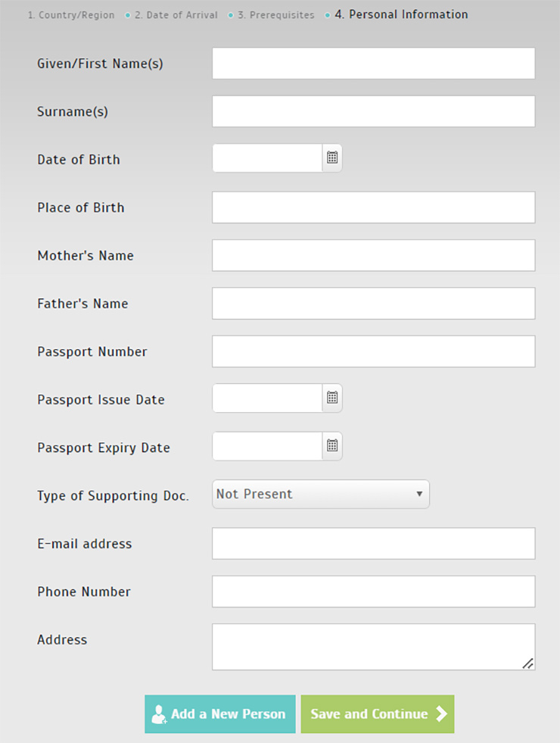Click Save and Continue
Viewport: 560px width, 743px height.
[x=378, y=714]
